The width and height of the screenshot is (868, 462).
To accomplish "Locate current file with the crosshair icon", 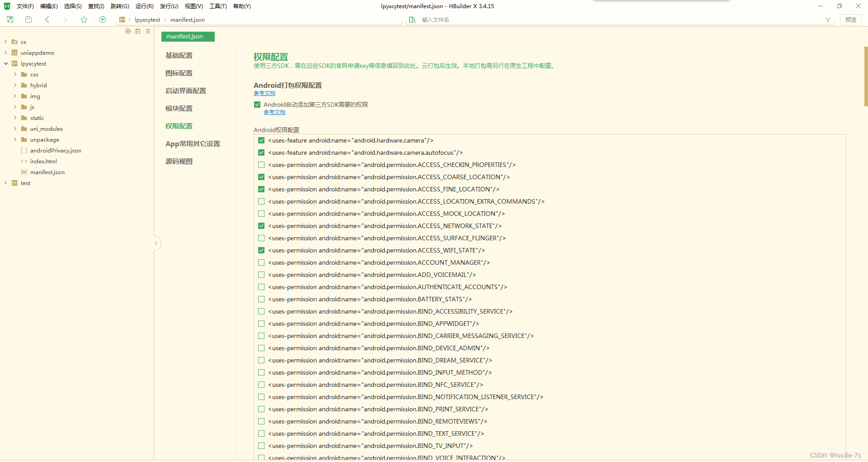I will coord(128,31).
